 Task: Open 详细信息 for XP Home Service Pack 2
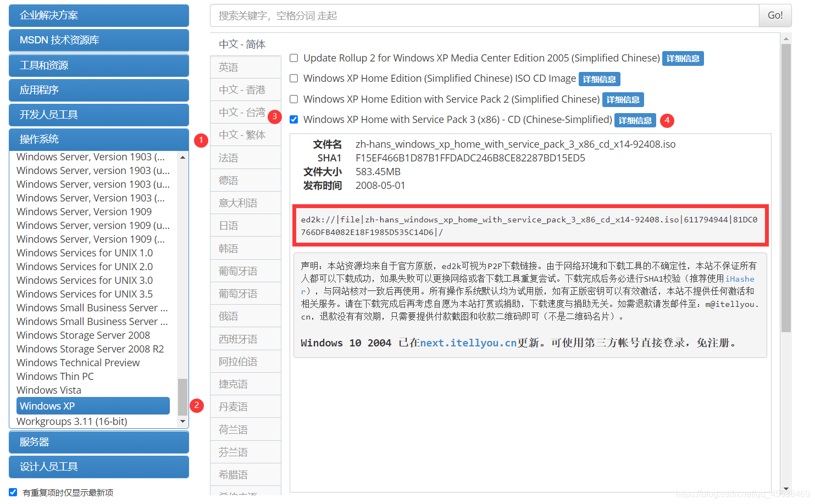[x=623, y=99]
